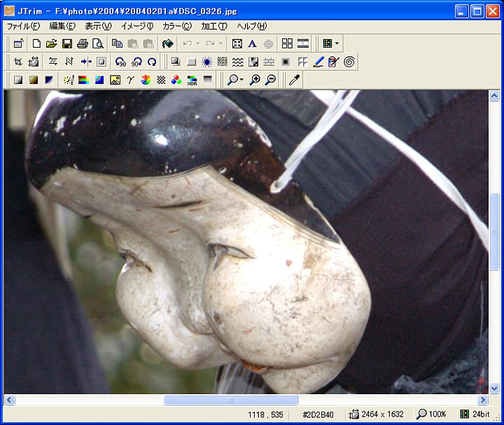This screenshot has height=425, width=504.
Task: Apply the swirl spiral effect
Action: pyautogui.click(x=349, y=62)
